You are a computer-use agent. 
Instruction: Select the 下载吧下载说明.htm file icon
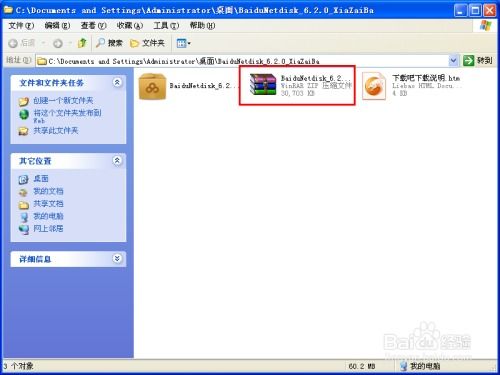(374, 86)
